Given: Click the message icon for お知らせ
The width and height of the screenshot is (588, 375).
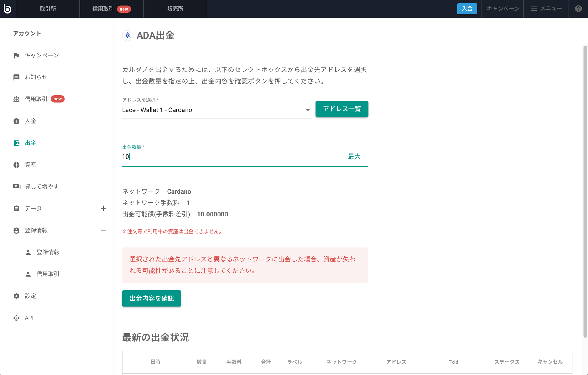Looking at the screenshot, I should (x=16, y=77).
